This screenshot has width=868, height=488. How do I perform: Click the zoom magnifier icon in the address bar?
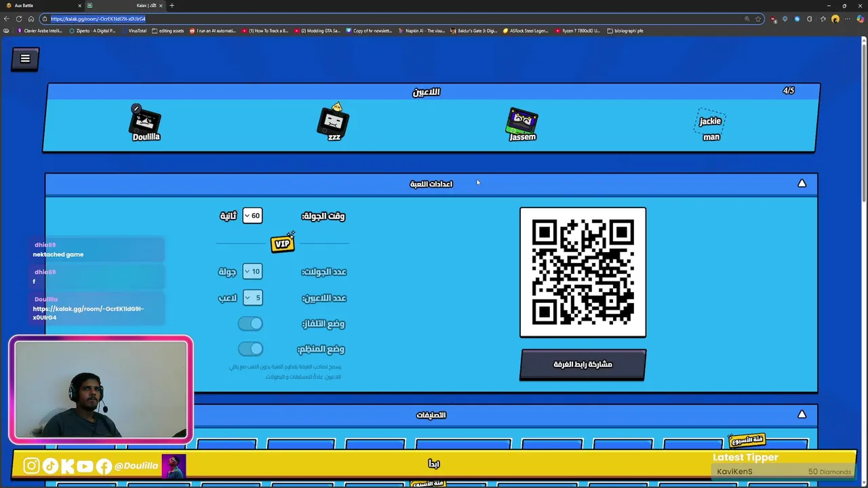(747, 19)
